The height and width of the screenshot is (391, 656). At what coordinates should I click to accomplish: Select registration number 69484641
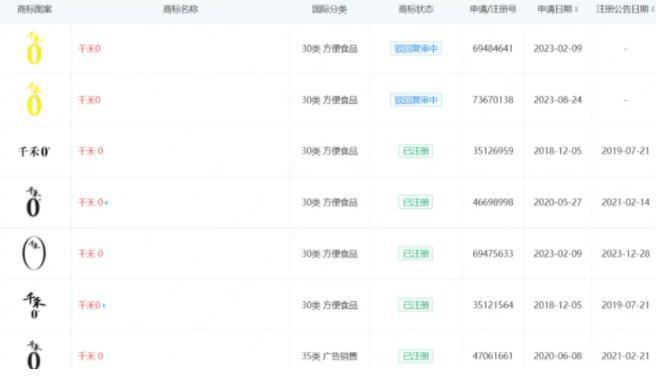493,49
